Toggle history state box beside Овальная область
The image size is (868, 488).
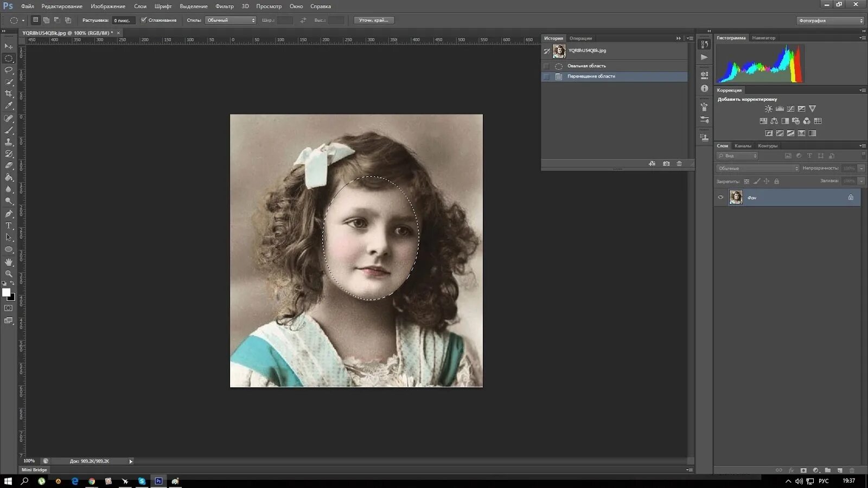coord(547,66)
